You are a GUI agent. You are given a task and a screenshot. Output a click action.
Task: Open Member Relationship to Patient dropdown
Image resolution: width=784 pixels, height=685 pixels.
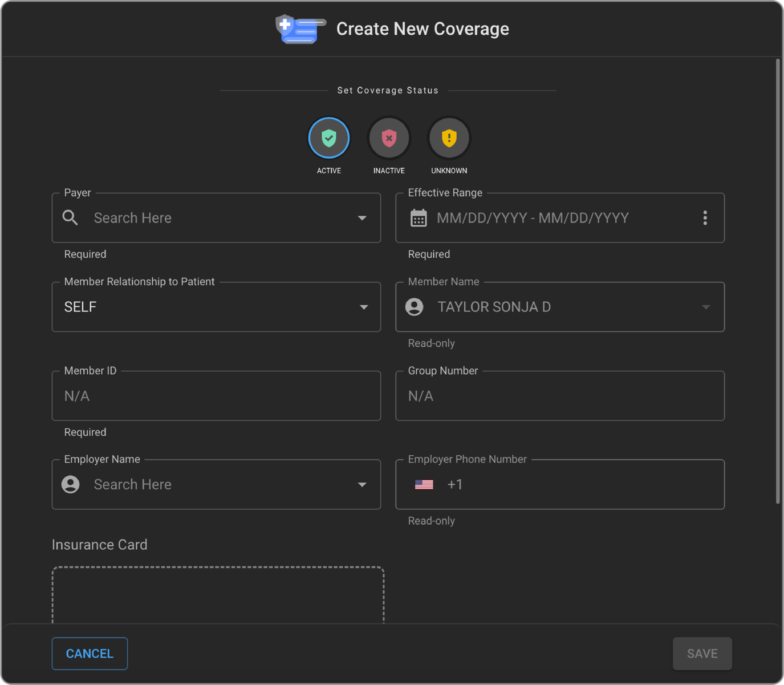[x=216, y=307]
